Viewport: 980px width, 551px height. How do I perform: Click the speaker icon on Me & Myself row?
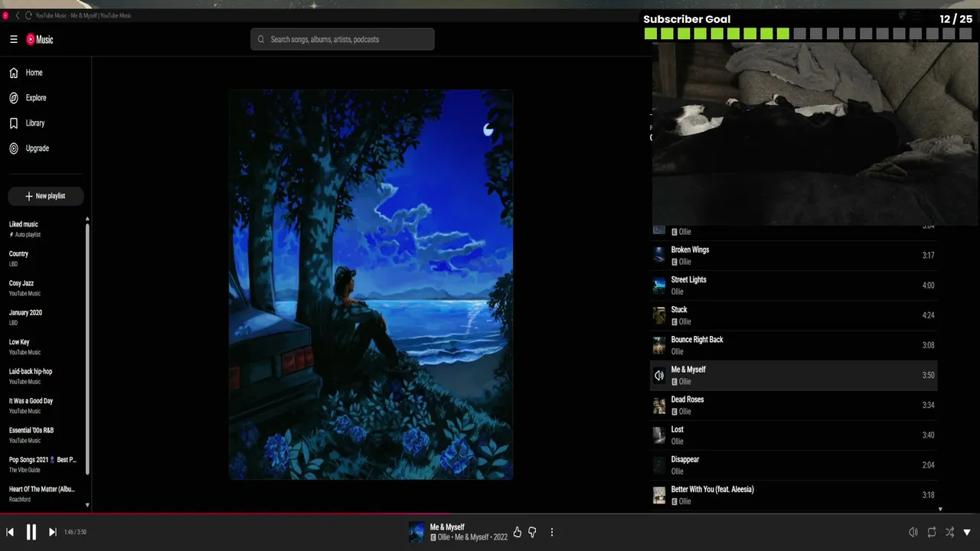click(x=659, y=375)
